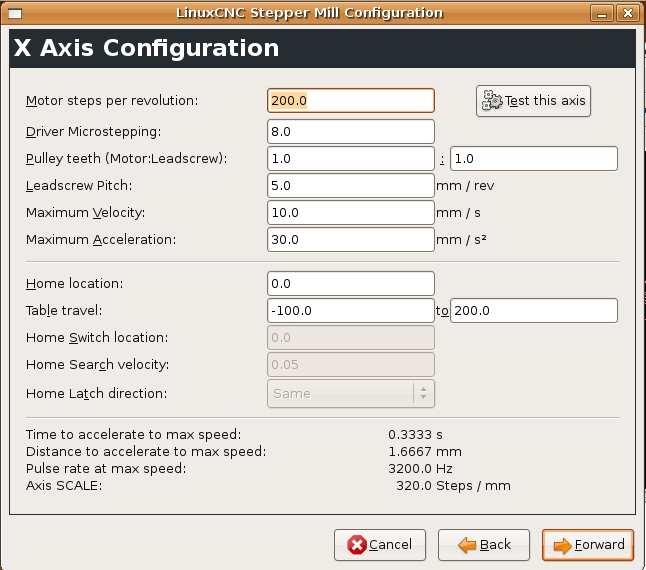Screen dimensions: 646x570
Task: Go Back to the previous page
Action: pos(484,545)
